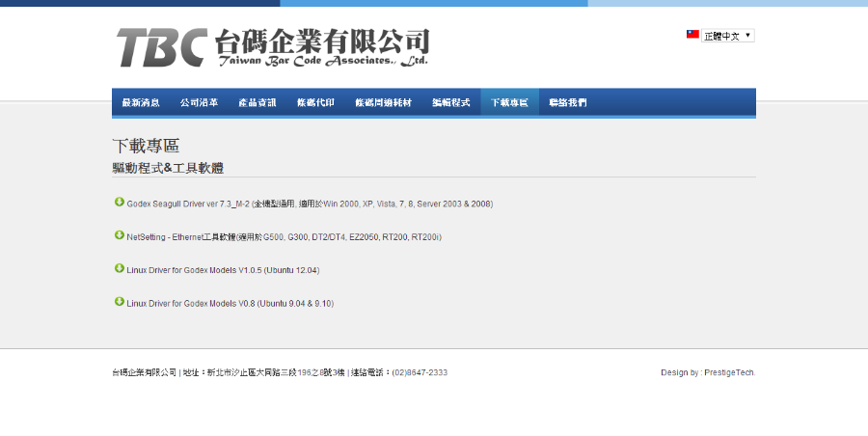Click the Taiwan flag icon
This screenshot has height=436, width=868.
(692, 35)
